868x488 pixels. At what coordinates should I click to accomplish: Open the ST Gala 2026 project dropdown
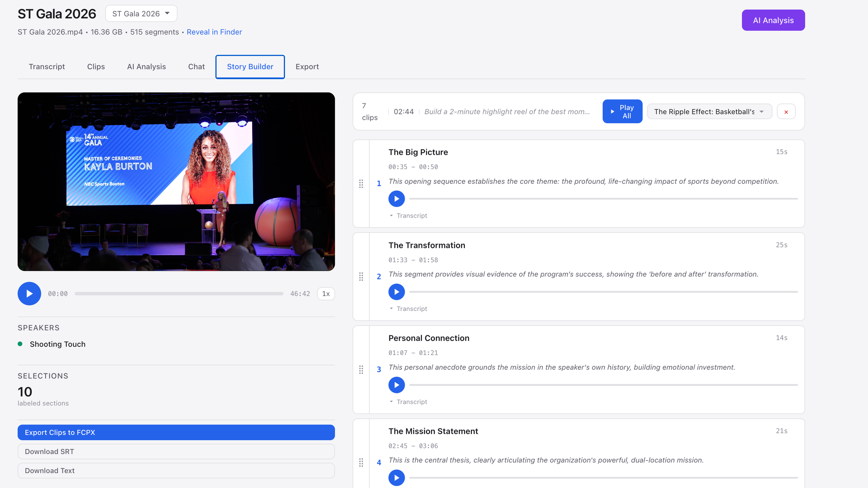(x=141, y=14)
